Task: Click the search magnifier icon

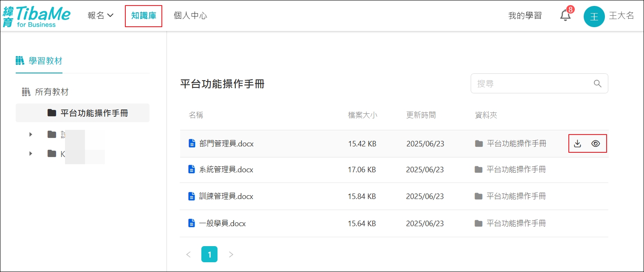Action: point(597,84)
